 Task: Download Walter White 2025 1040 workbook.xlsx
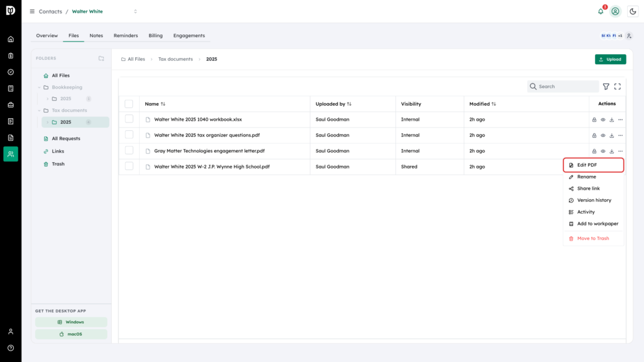pyautogui.click(x=611, y=120)
